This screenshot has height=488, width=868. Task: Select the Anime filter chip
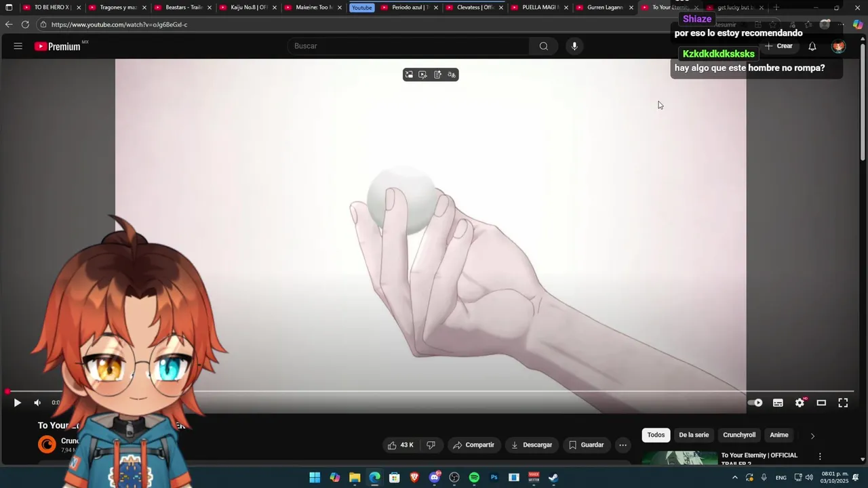(x=779, y=435)
